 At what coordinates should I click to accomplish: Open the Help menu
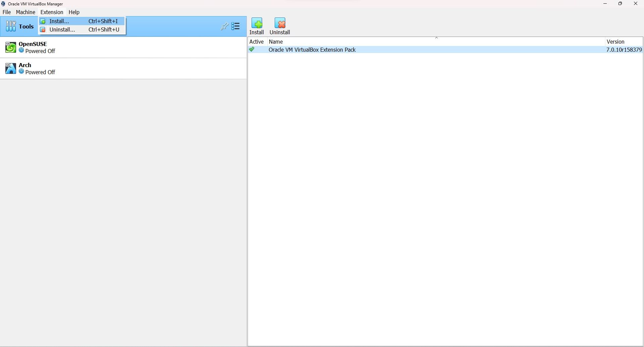pyautogui.click(x=74, y=12)
